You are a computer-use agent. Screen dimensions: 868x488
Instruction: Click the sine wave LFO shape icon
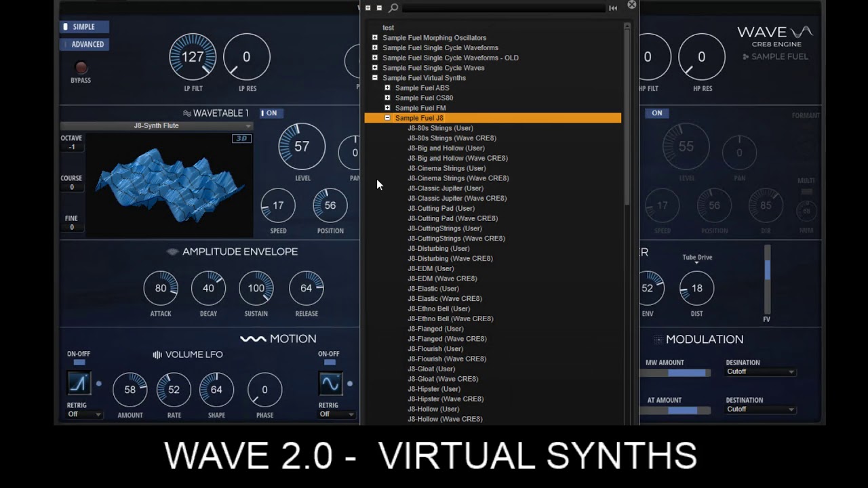click(x=330, y=384)
